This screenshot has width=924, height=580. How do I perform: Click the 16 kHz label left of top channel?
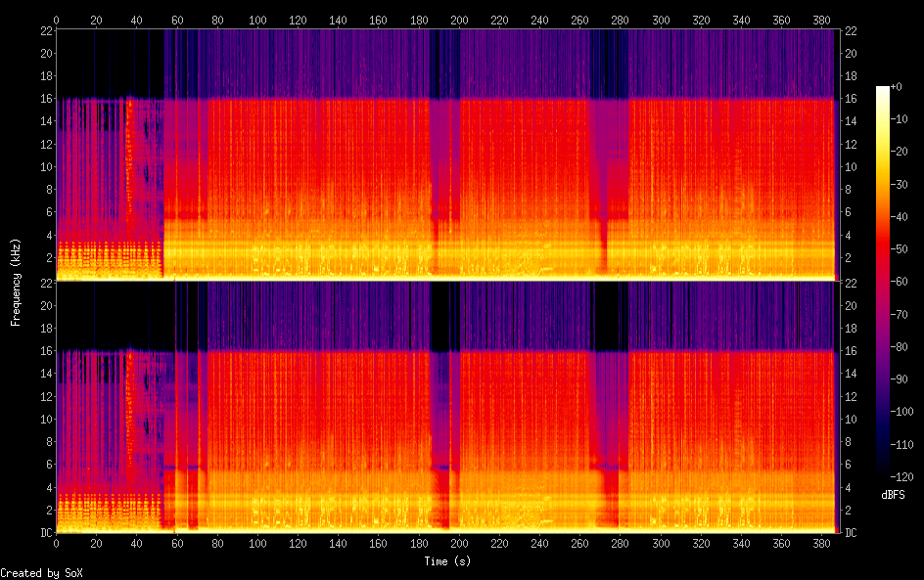(x=44, y=99)
